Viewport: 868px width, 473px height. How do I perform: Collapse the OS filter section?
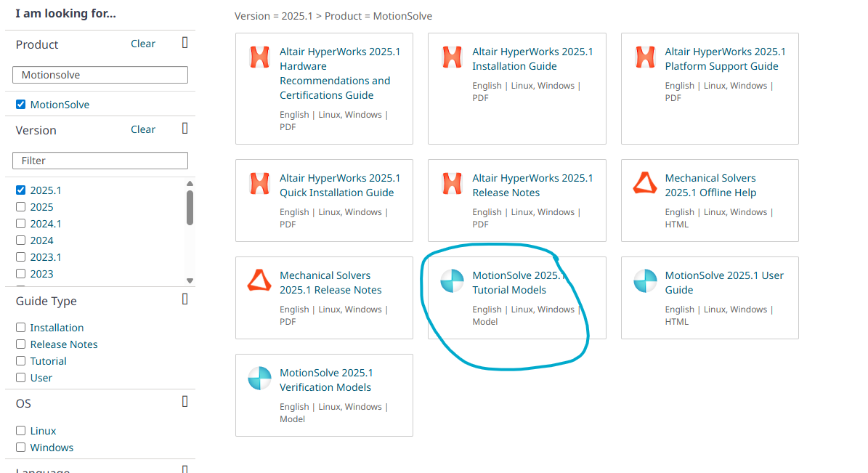185,402
